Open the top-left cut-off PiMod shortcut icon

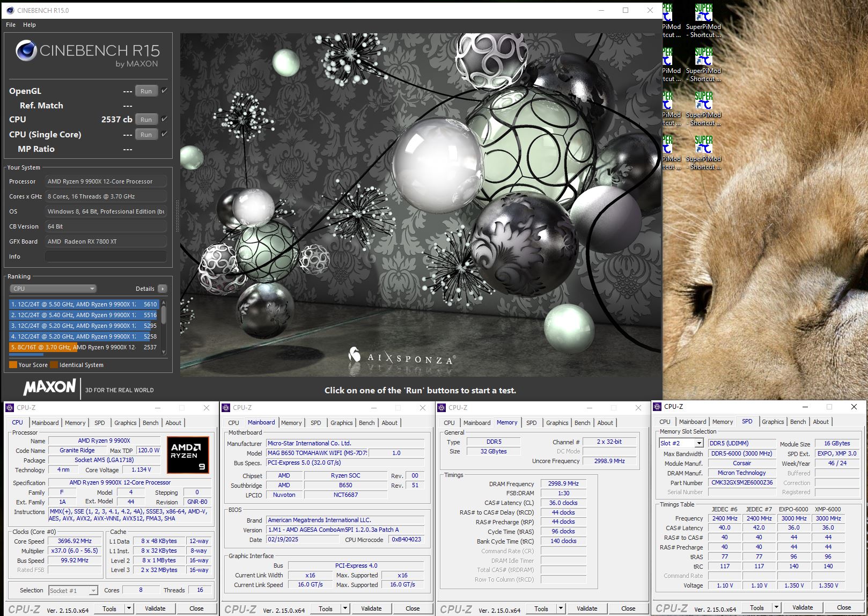[x=671, y=21]
